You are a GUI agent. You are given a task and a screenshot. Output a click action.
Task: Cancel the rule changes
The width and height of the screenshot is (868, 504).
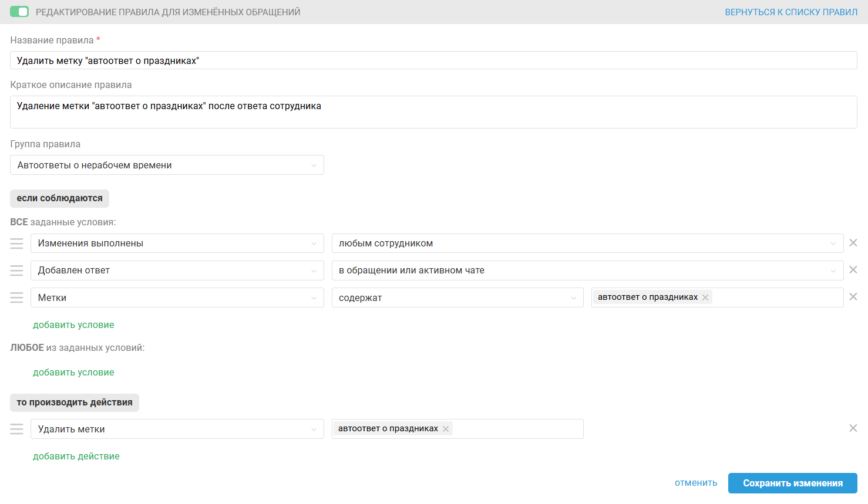coord(696,483)
